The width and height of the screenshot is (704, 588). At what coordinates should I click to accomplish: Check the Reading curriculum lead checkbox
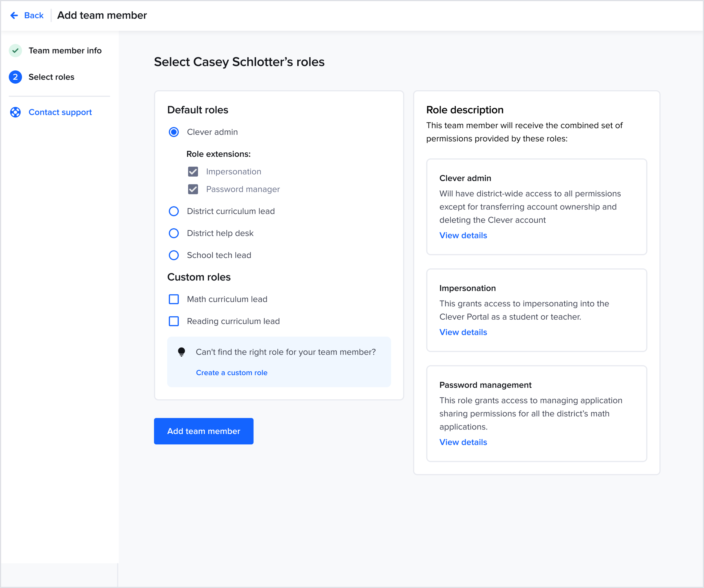(x=174, y=322)
